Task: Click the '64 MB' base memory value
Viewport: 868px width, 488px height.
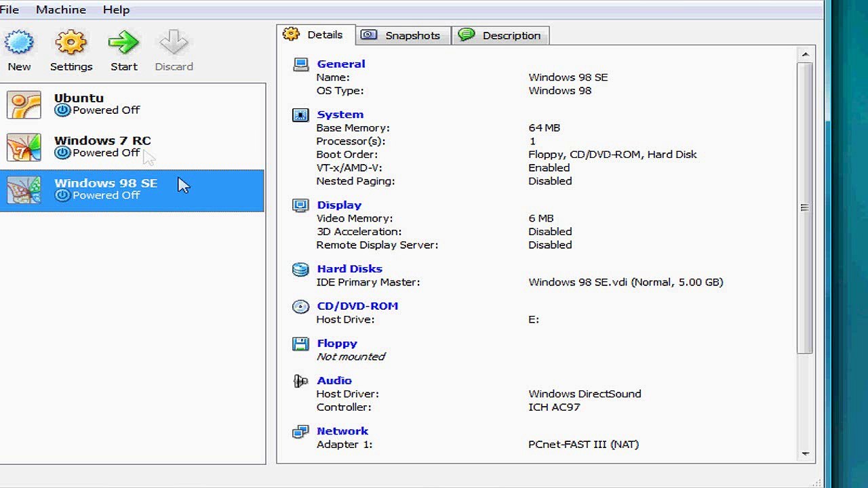Action: (544, 128)
